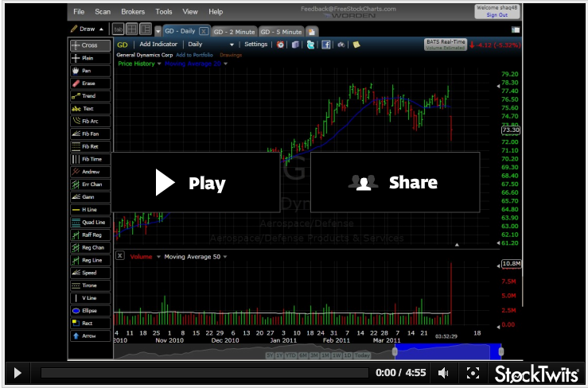The height and width of the screenshot is (388, 588).
Task: Pick the Quad Line tool
Action: pos(90,223)
